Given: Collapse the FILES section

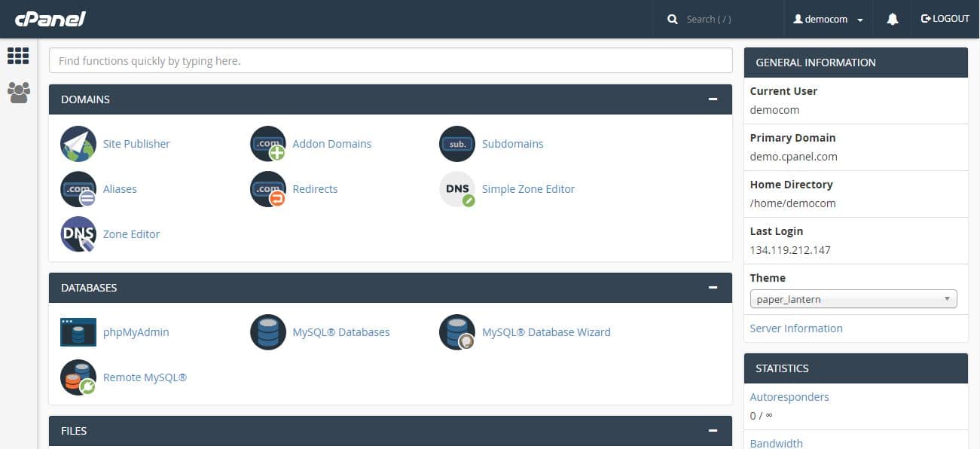Looking at the screenshot, I should [x=713, y=430].
